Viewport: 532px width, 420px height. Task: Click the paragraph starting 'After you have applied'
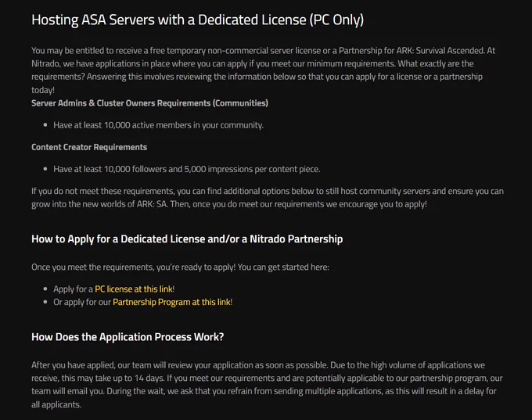point(267,385)
